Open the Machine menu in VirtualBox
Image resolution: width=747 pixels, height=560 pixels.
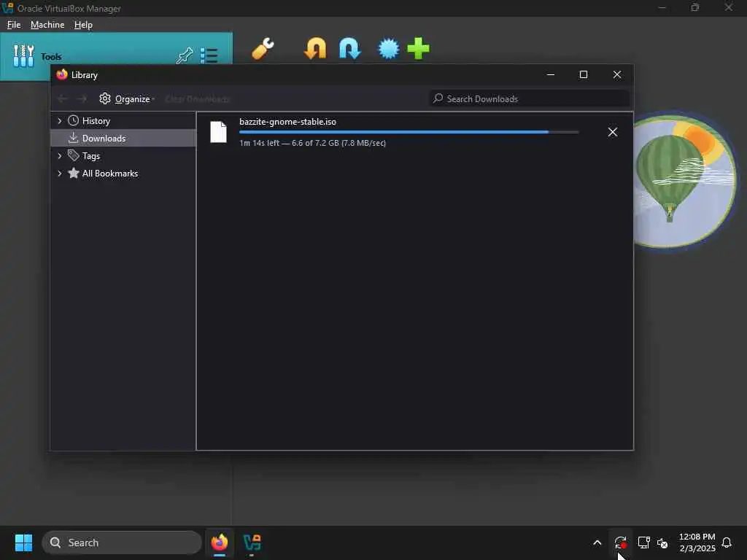click(x=47, y=25)
